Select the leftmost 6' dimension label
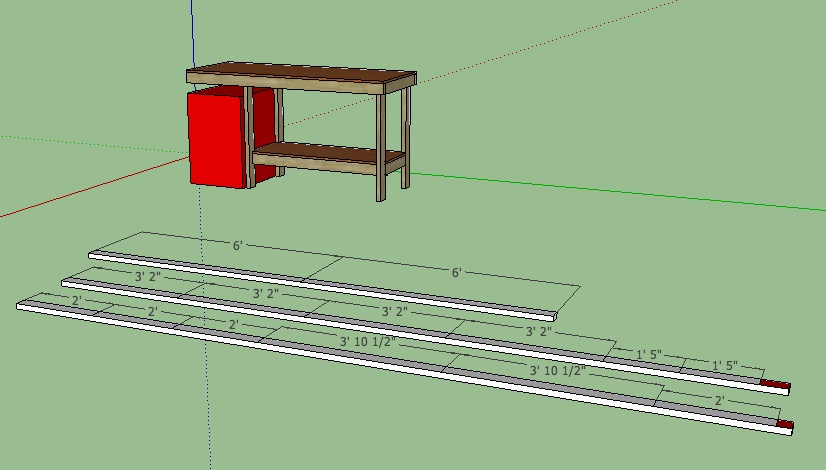 (236, 243)
